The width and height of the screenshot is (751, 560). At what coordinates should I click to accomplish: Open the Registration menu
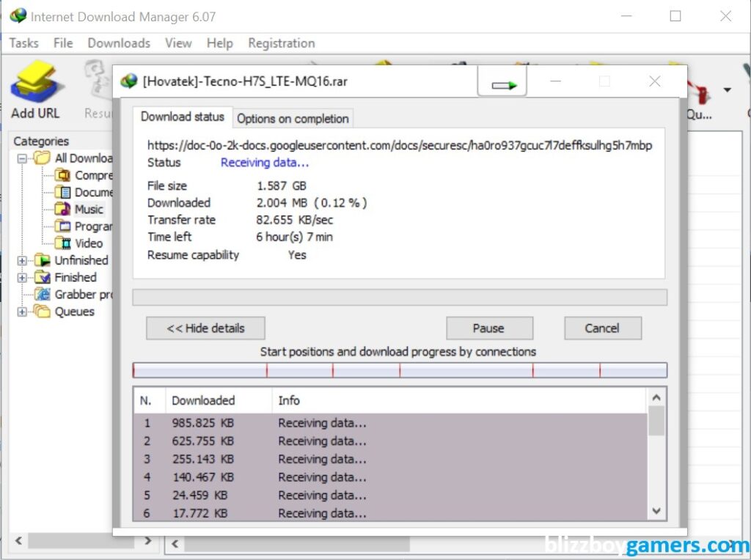(x=282, y=43)
